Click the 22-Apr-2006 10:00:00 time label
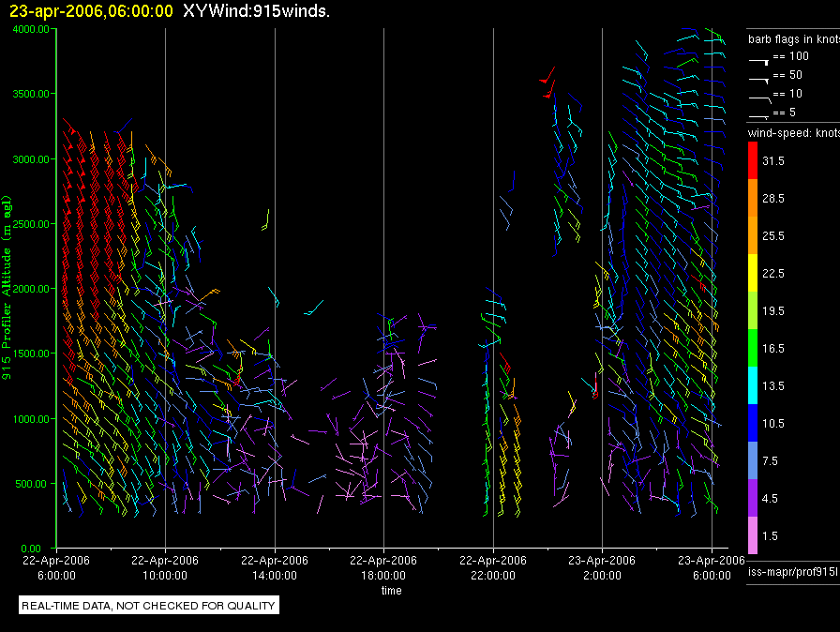 tap(165, 567)
